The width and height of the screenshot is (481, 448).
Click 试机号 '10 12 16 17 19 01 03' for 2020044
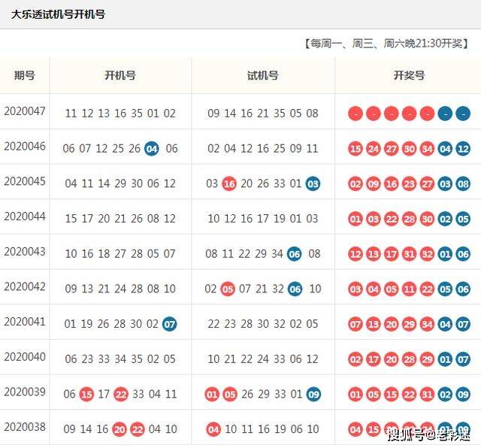263,219
